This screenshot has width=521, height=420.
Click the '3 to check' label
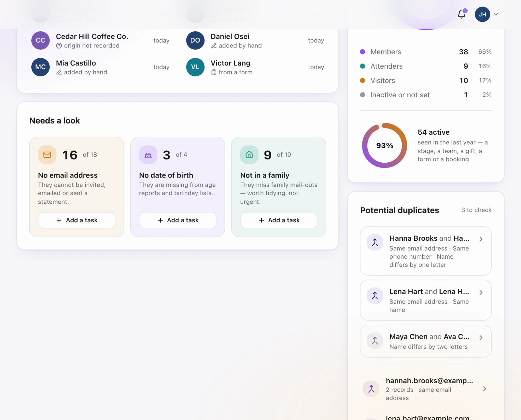pos(476,210)
